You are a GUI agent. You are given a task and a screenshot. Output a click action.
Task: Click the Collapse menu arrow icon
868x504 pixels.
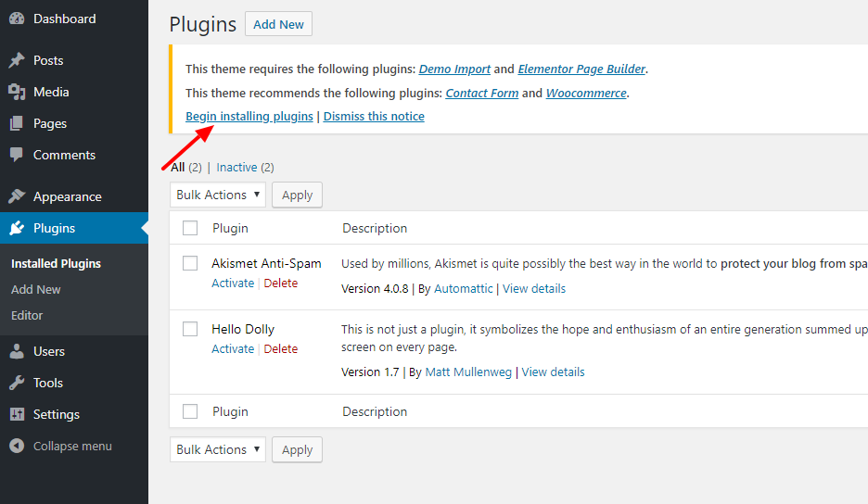[17, 446]
